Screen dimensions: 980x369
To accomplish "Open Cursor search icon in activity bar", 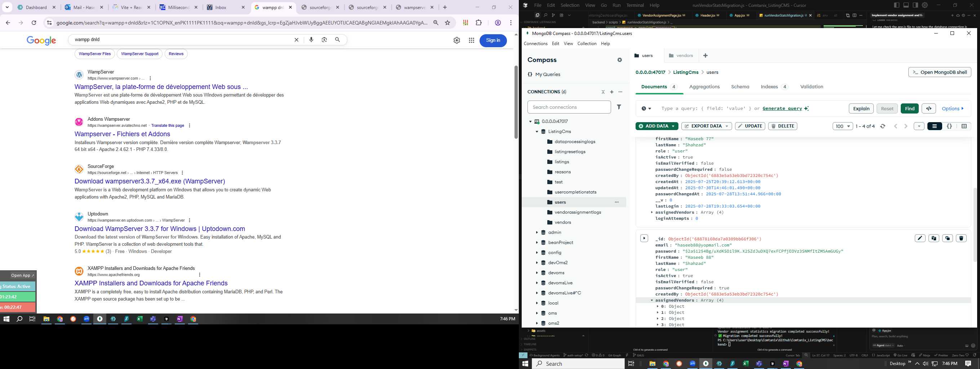I will (x=545, y=15).
